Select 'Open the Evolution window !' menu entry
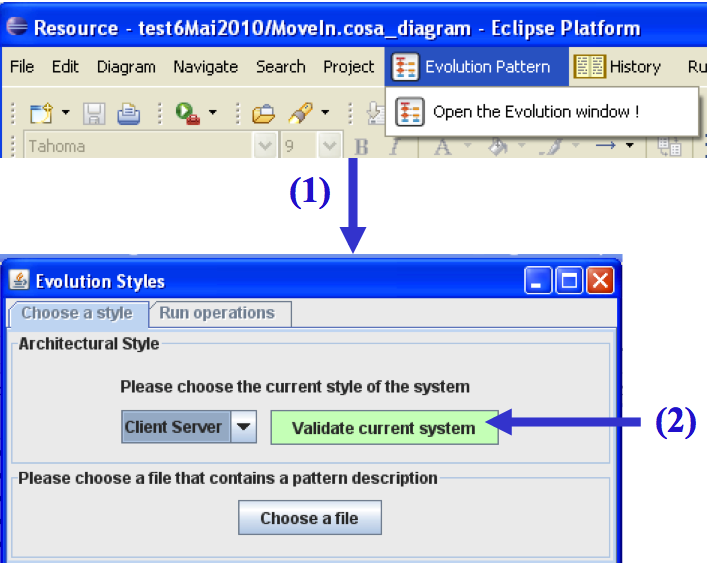Screen dimensions: 708x563 coord(534,112)
